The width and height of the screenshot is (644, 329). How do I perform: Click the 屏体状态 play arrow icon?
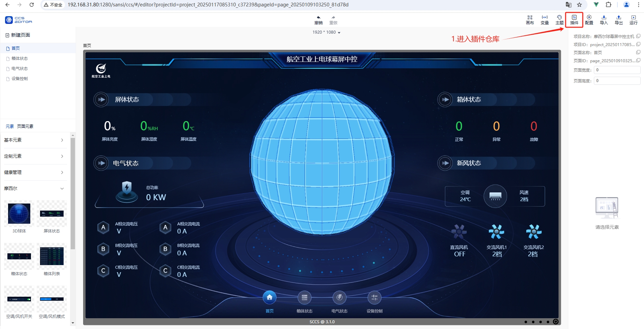(x=101, y=100)
